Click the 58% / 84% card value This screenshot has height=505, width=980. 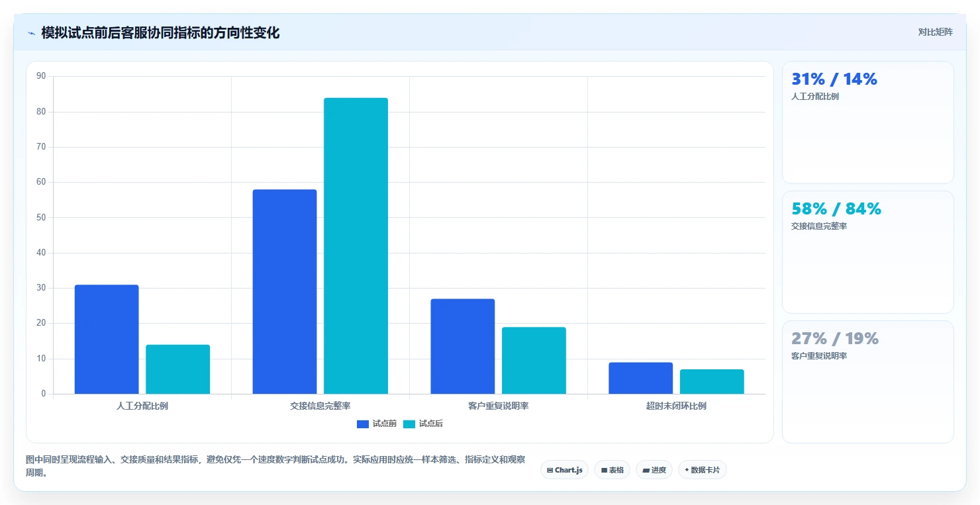pos(836,209)
